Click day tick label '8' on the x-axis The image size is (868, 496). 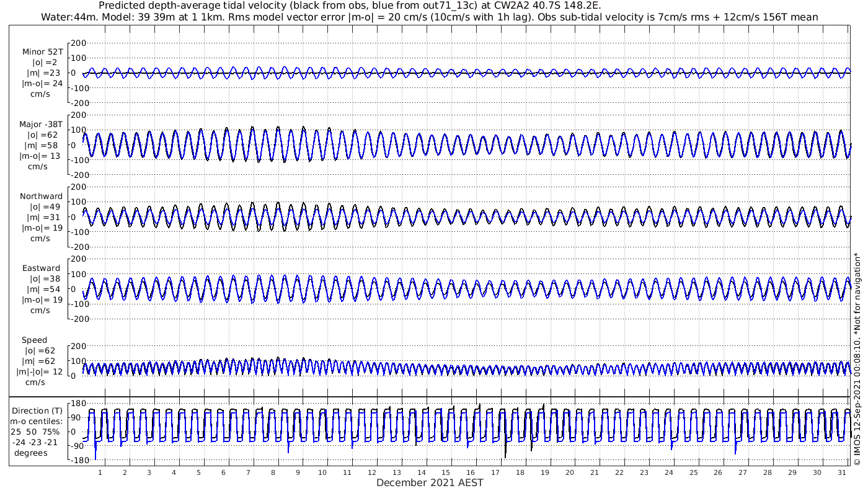(x=273, y=472)
